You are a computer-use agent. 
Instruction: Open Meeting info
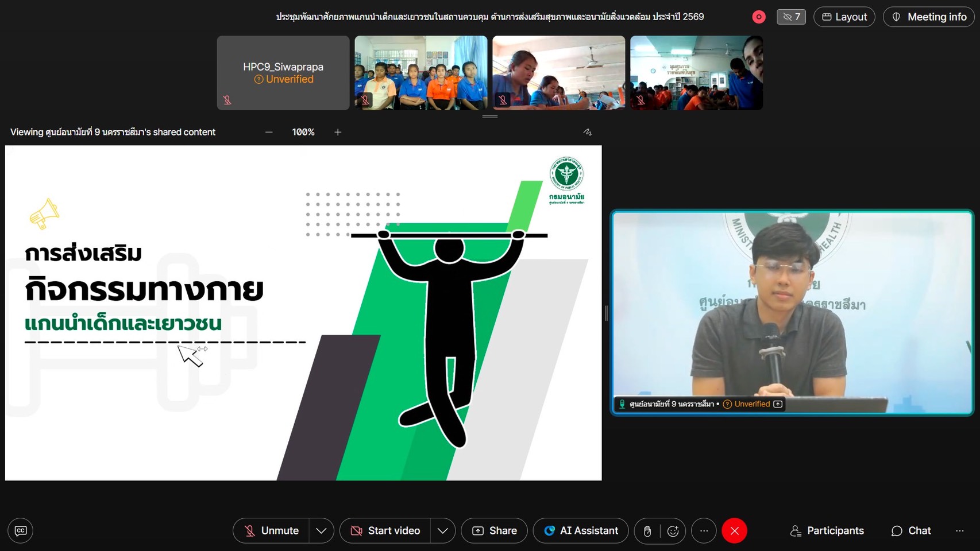929,17
